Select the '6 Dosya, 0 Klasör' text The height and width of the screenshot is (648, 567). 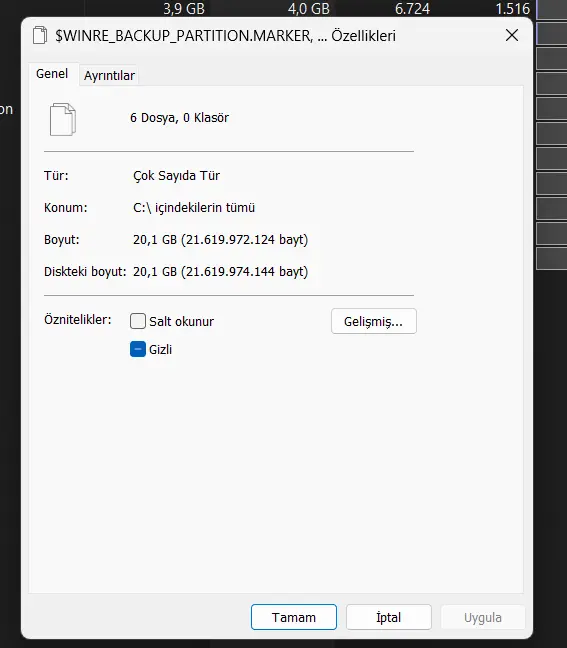tap(179, 118)
